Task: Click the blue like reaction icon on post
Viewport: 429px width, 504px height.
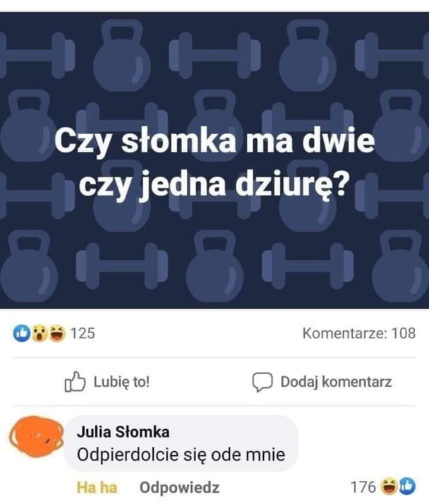Action: click(x=22, y=333)
